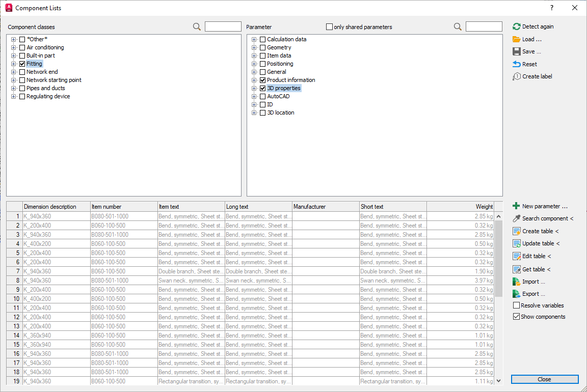Select the 3.97 kg weight cell
This screenshot has width=587, height=392.
click(x=461, y=281)
